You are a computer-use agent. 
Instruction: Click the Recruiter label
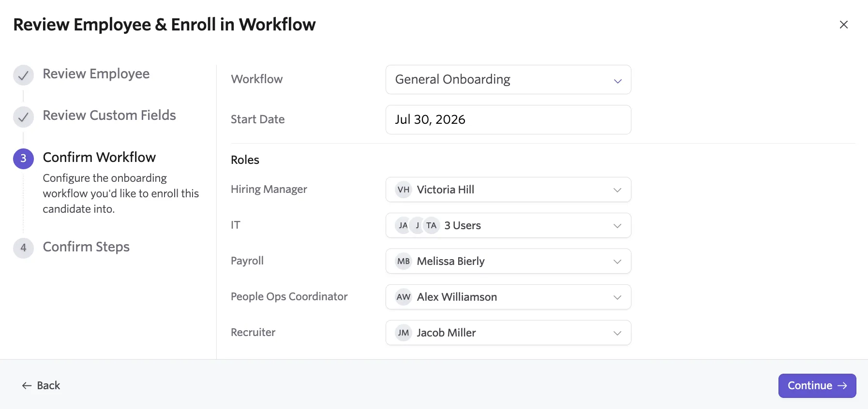coord(253,333)
